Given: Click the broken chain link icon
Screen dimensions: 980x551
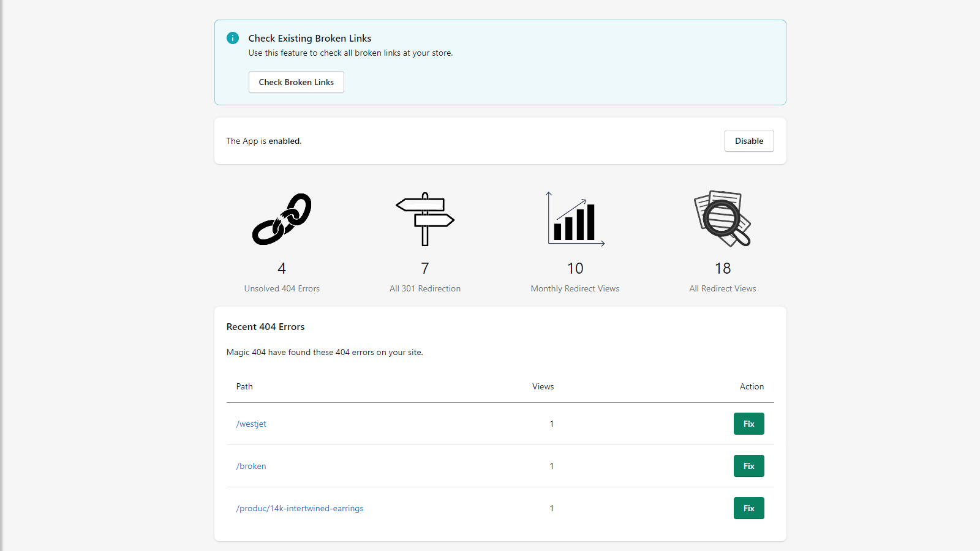Looking at the screenshot, I should point(282,219).
